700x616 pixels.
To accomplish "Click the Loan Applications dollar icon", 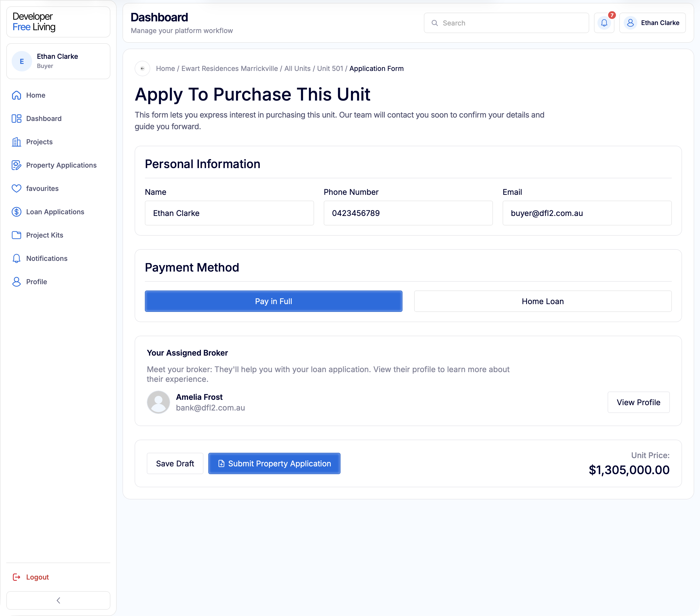I will coord(17,212).
